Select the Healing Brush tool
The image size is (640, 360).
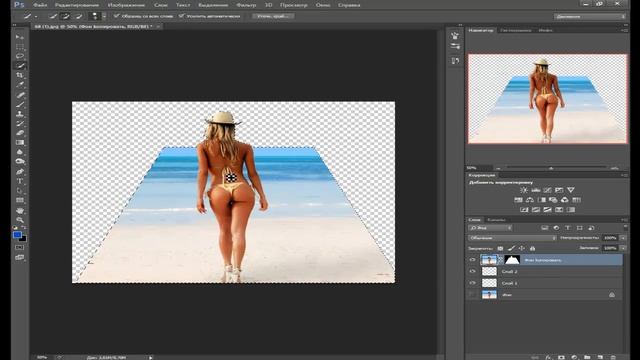[20, 95]
